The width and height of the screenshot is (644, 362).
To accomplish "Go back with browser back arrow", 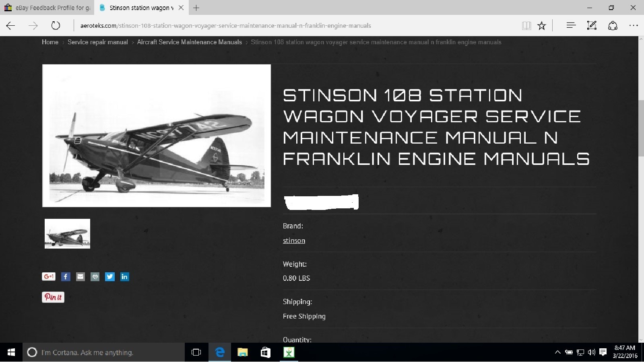I will [11, 26].
